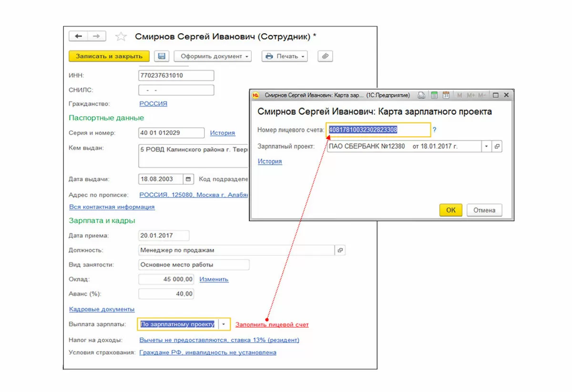This screenshot has width=572, height=392.
Task: Click Зарплата и кадры section heading
Action: click(102, 221)
